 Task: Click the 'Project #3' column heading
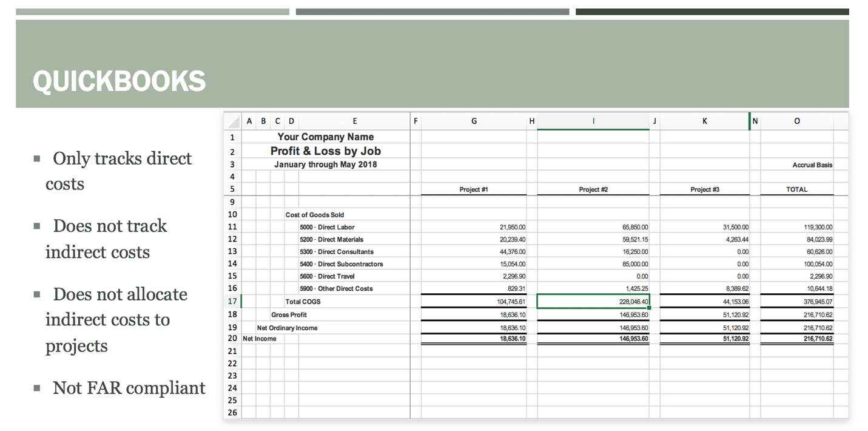click(x=705, y=189)
